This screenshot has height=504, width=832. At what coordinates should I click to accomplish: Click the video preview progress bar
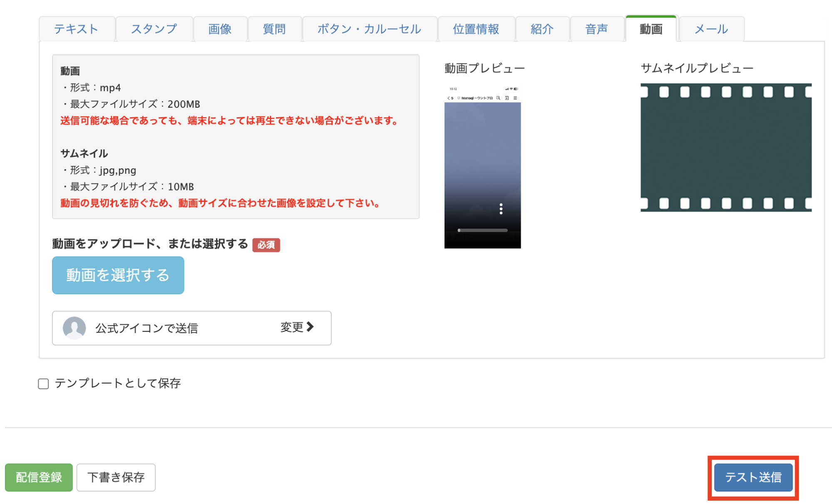pos(483,230)
